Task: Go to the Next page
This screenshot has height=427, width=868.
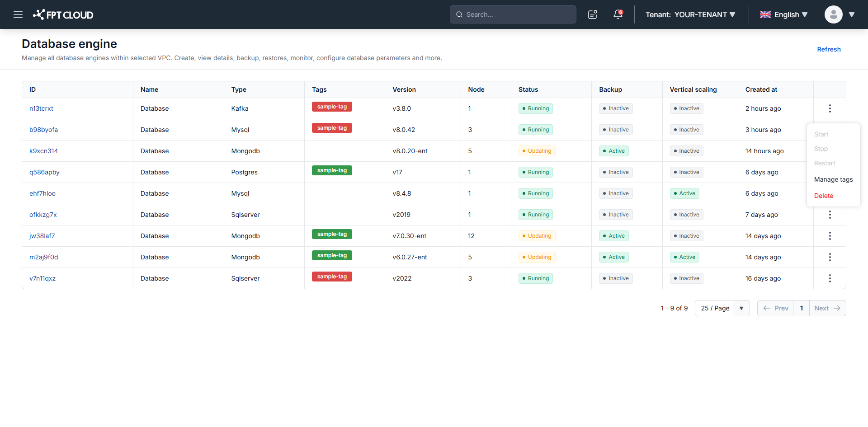Action: pos(827,308)
